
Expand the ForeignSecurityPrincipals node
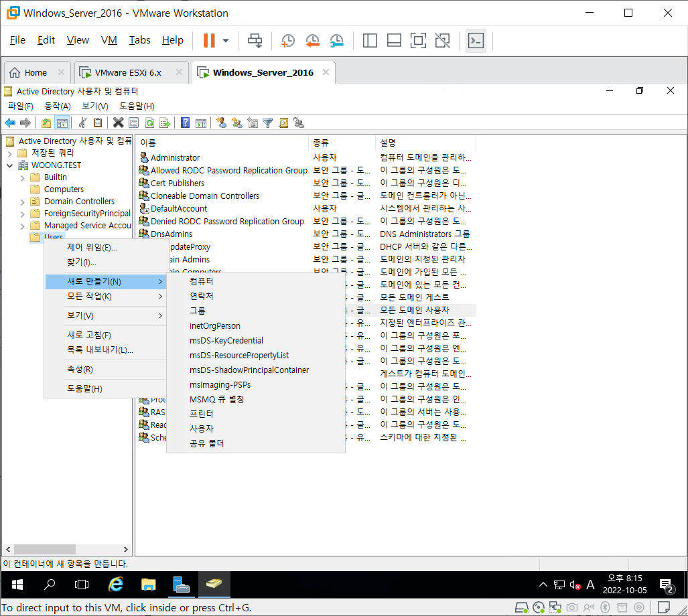point(22,214)
